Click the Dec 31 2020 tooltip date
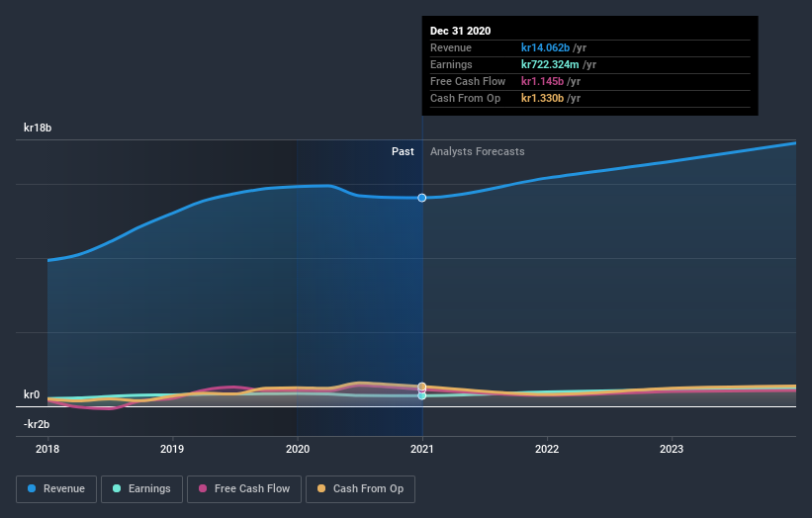The width and height of the screenshot is (812, 518). (x=460, y=31)
